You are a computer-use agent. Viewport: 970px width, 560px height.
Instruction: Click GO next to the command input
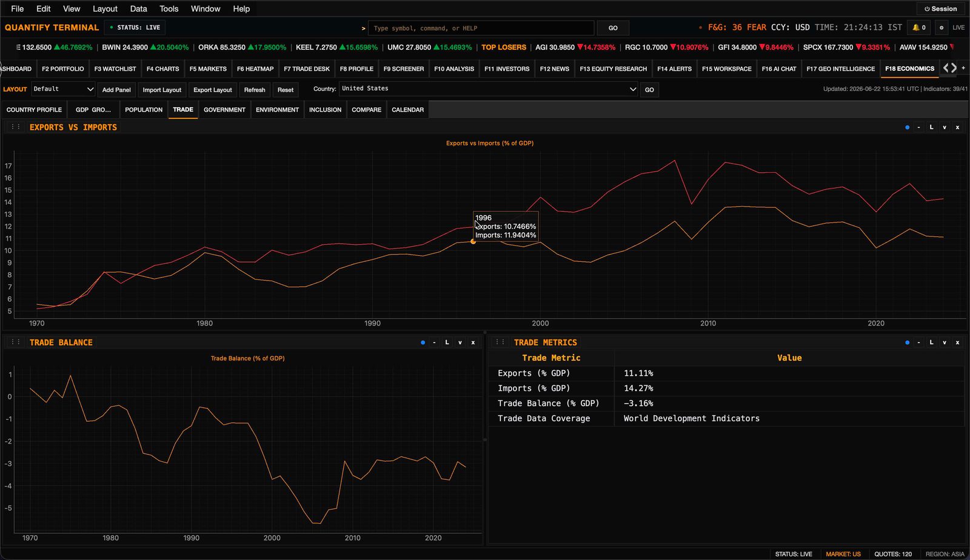pyautogui.click(x=613, y=28)
